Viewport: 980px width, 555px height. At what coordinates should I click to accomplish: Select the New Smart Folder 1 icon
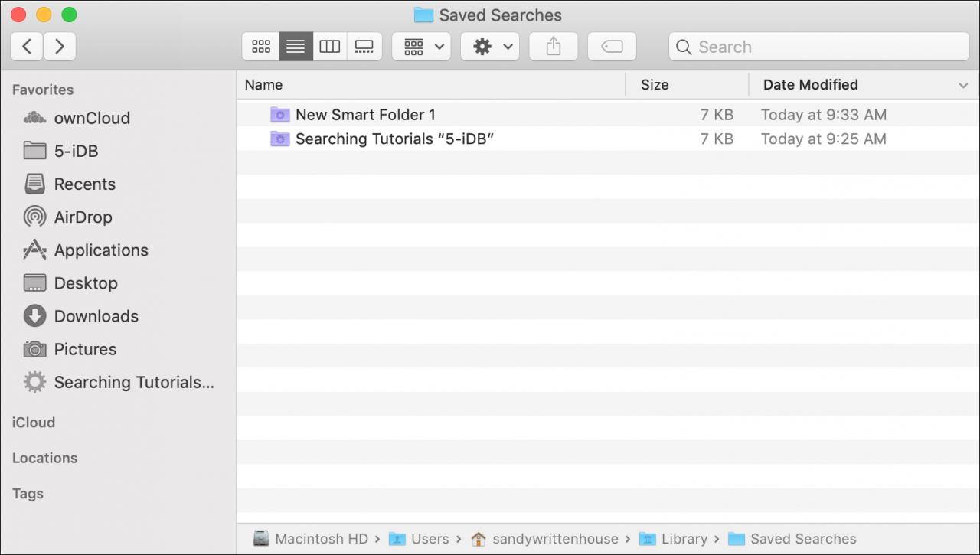[x=280, y=115]
